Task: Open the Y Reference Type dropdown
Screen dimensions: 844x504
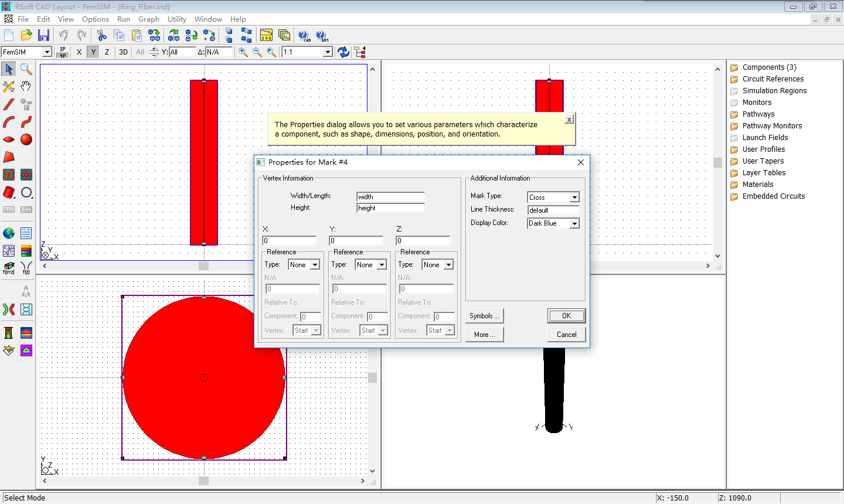Action: coord(382,265)
